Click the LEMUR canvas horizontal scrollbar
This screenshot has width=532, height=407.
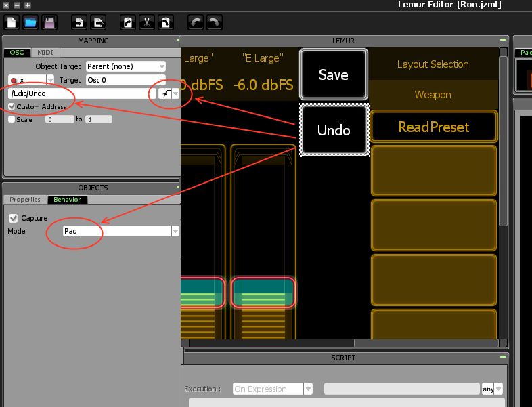tap(426, 343)
